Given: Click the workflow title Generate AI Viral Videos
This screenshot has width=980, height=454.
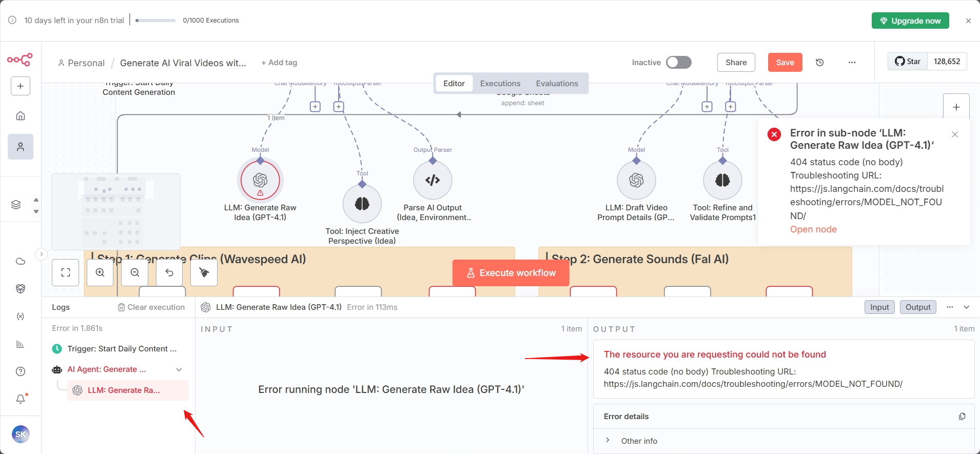Looking at the screenshot, I should coord(183,63).
